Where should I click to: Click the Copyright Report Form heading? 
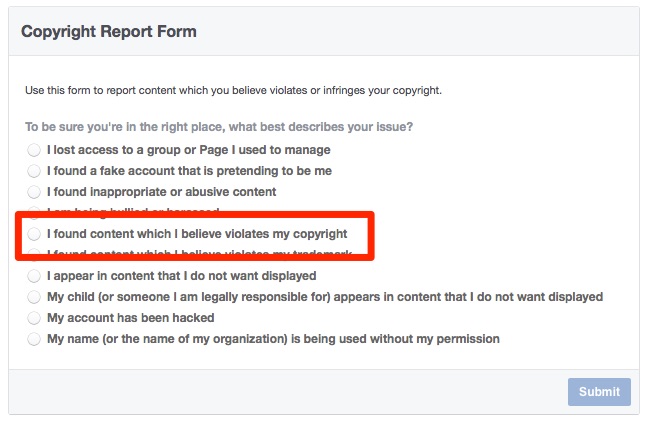pyautogui.click(x=109, y=32)
